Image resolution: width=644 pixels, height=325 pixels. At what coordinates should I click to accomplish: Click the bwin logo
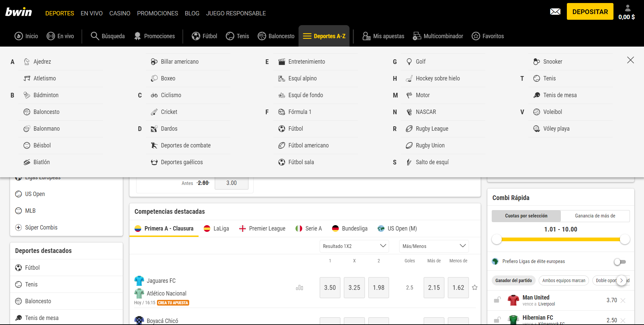pyautogui.click(x=18, y=12)
